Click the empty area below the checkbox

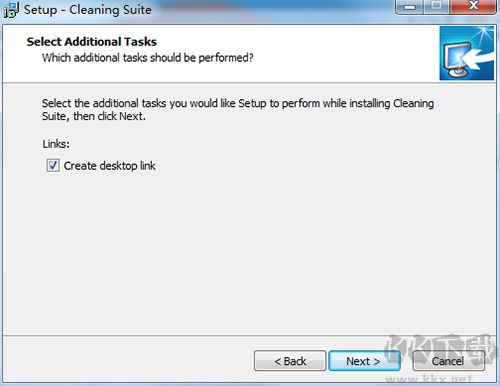click(249, 253)
